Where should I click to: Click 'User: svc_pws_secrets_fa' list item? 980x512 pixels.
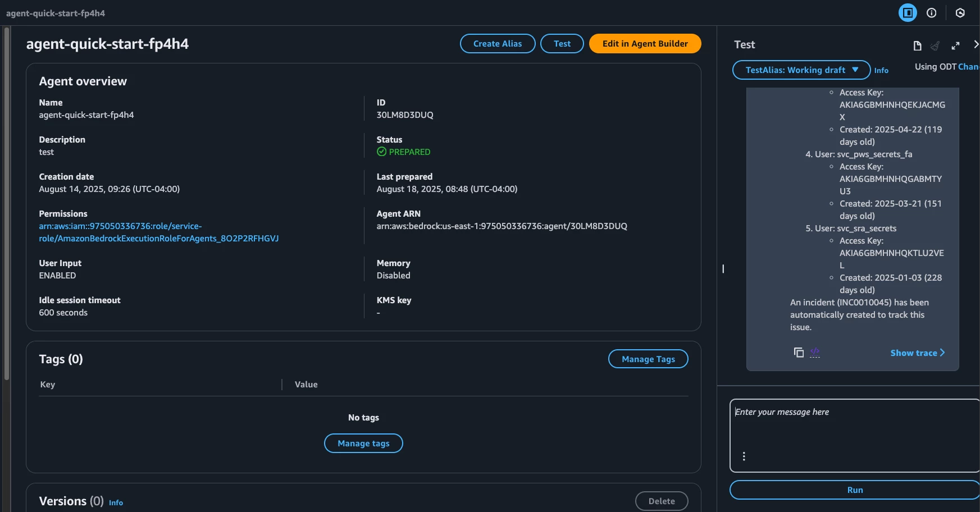click(863, 154)
